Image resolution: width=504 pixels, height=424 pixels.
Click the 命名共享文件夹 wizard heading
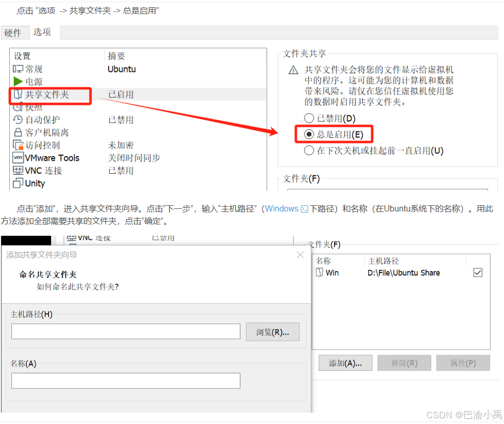tap(48, 274)
